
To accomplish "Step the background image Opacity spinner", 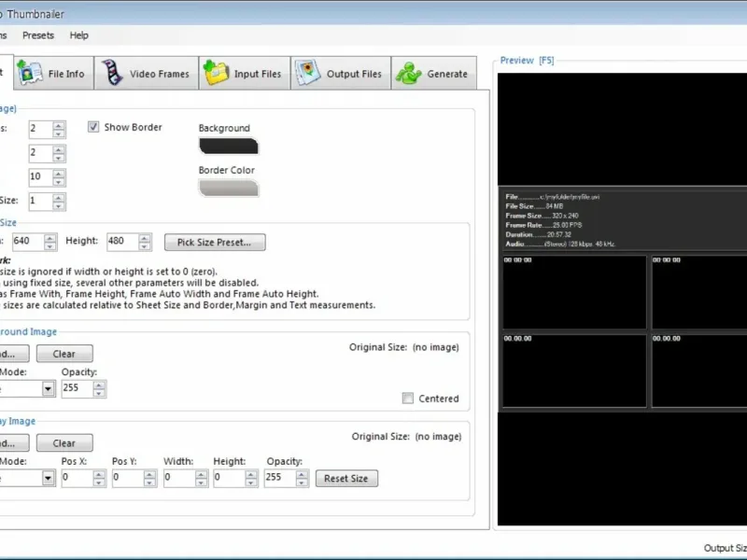I will 99,388.
